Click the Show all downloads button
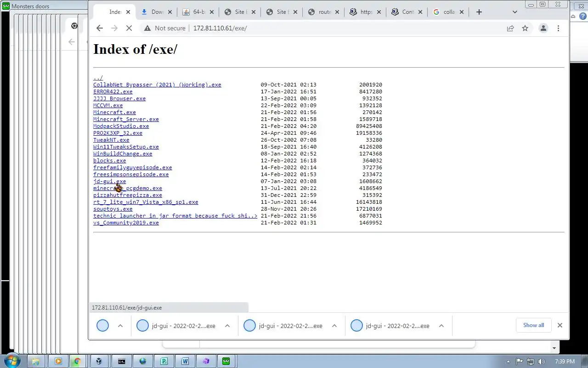Screen dimensions: 588x368 [533, 325]
